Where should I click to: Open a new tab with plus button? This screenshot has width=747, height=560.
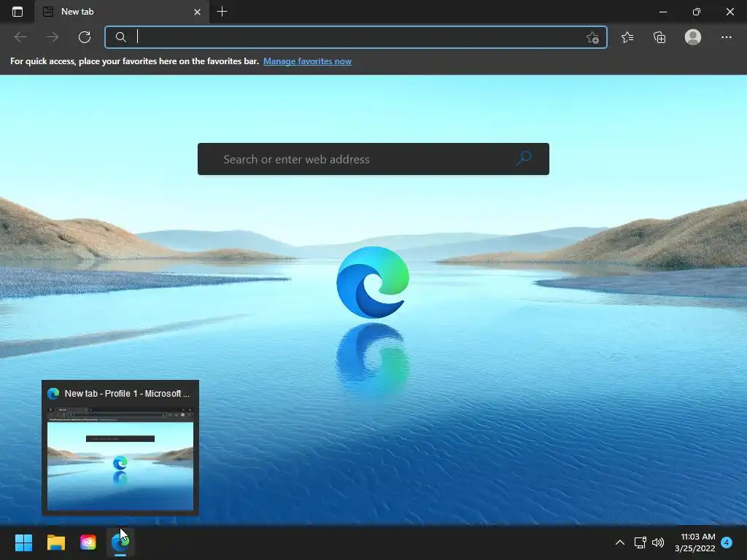222,12
